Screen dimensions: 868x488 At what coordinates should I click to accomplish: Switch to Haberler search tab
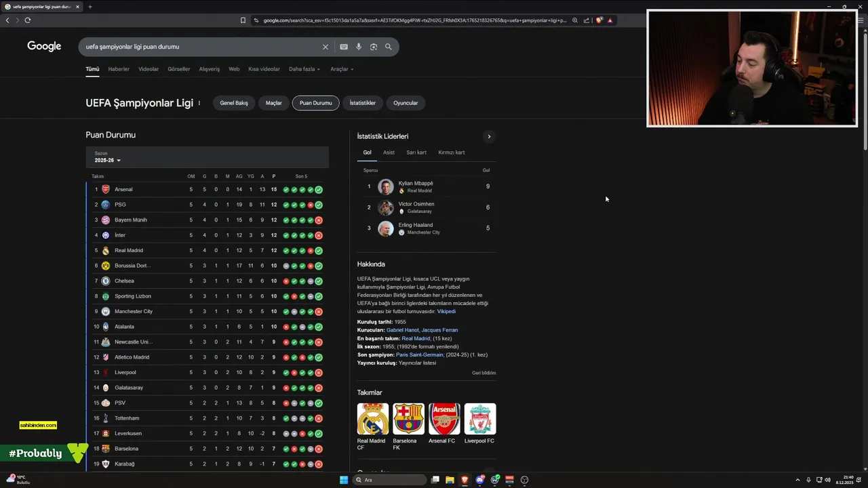point(119,69)
